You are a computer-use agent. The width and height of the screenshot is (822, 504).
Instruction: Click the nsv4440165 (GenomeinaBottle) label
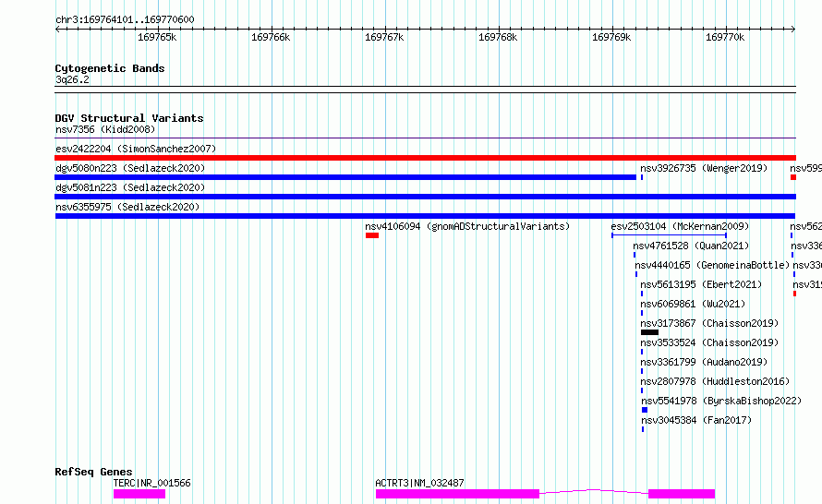712,265
